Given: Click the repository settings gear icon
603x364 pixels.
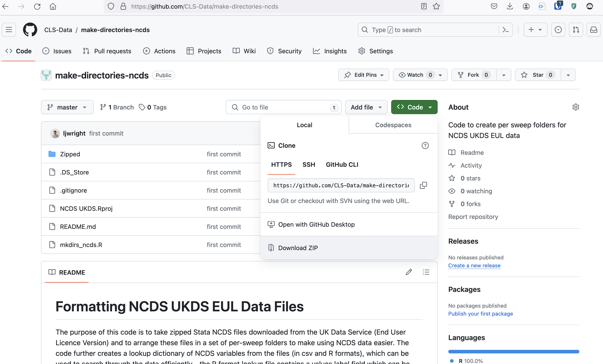Looking at the screenshot, I should (x=575, y=107).
